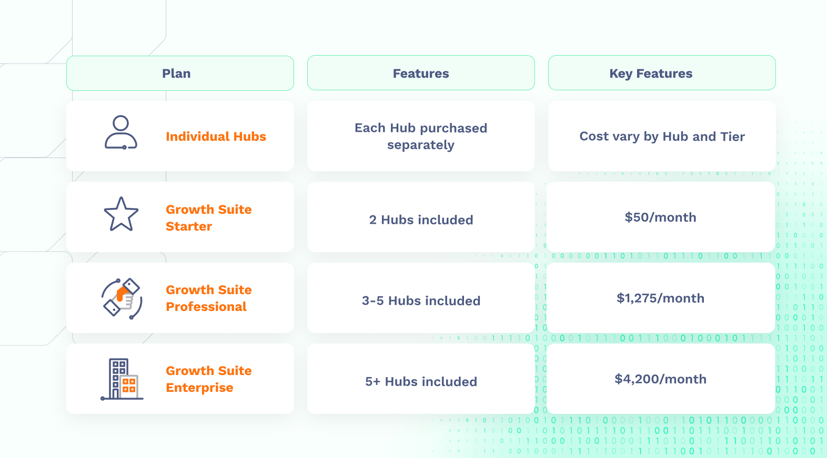Open the Growth Suite Enterprise plan link

pos(208,379)
